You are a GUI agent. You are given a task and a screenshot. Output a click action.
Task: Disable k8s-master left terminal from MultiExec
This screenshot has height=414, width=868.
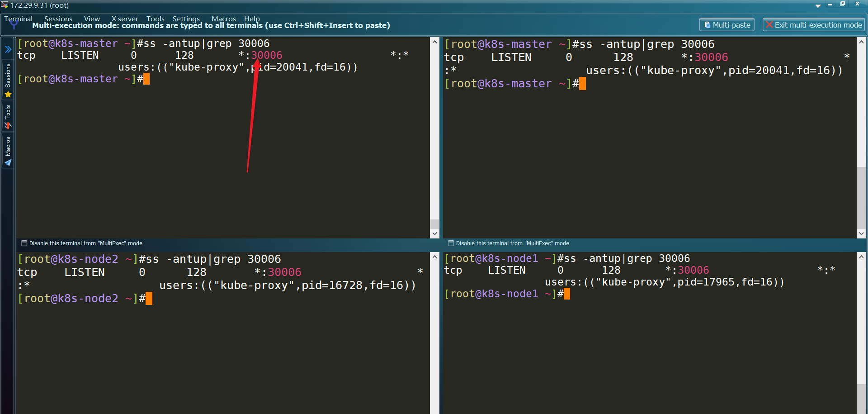24,243
